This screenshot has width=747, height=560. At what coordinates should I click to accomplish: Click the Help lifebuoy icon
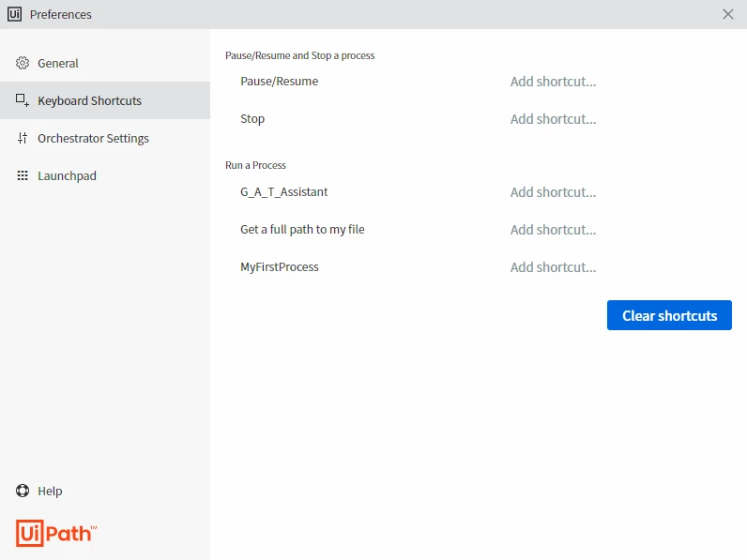point(23,491)
